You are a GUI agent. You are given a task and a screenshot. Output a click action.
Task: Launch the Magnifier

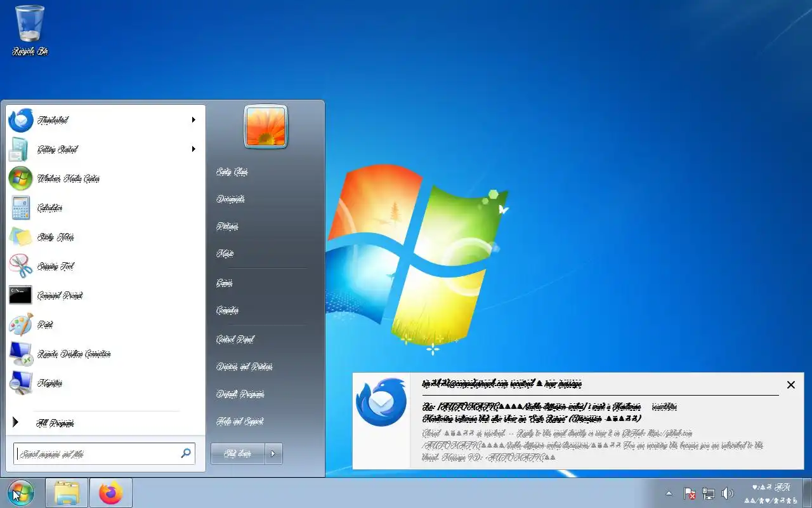tap(105, 383)
